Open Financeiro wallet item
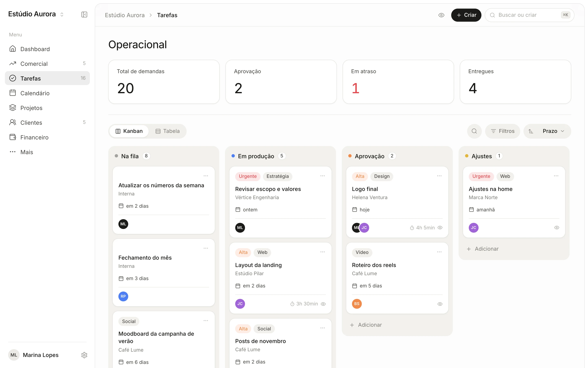Image resolution: width=588 pixels, height=368 pixels. (x=47, y=137)
